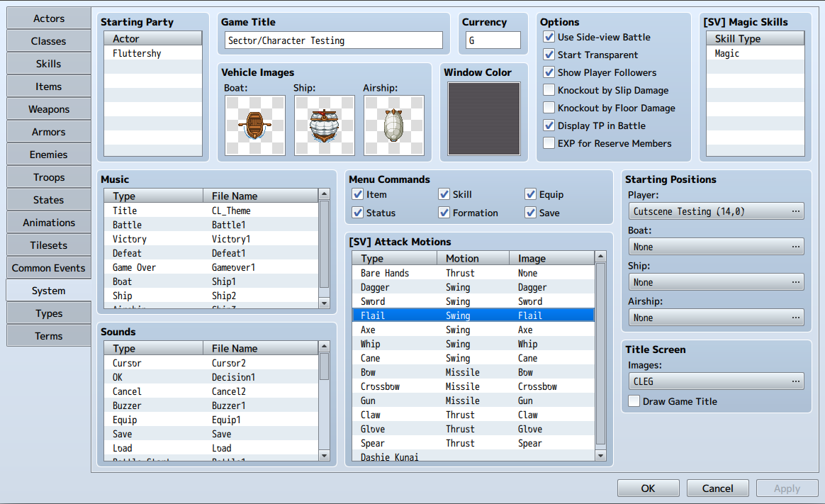Enable Draw Game Title
Screen dimensions: 825x504
tap(634, 401)
